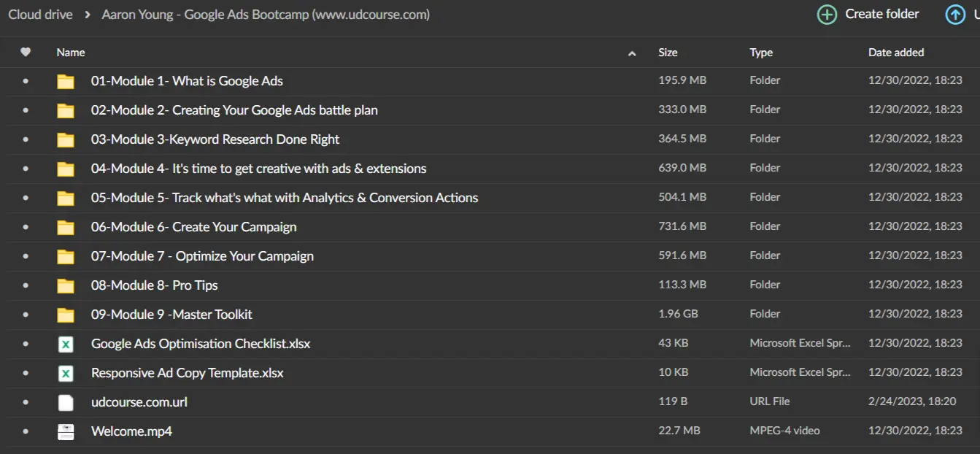Click the blue upload arrow icon
The width and height of the screenshot is (980, 454).
(955, 15)
